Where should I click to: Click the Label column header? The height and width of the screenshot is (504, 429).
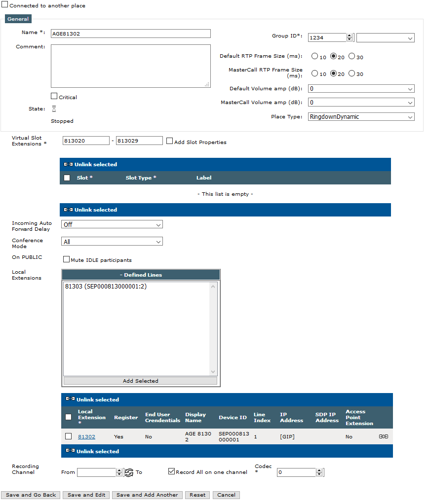point(204,178)
